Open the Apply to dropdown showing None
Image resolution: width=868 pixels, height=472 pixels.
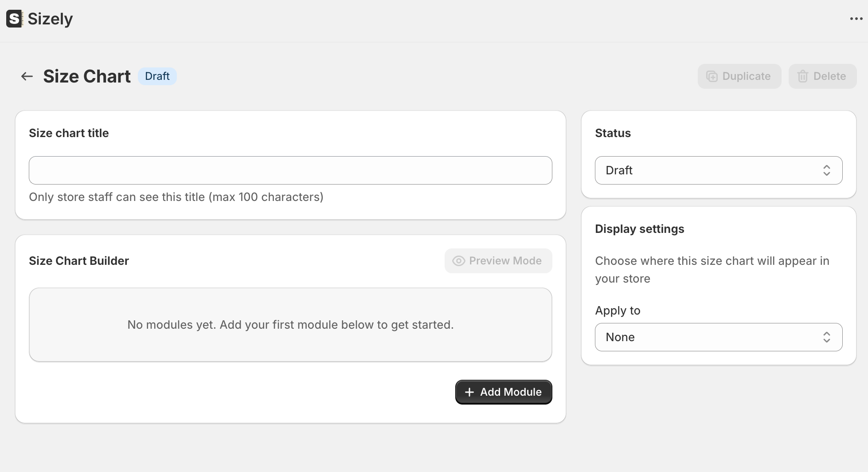[718, 337]
